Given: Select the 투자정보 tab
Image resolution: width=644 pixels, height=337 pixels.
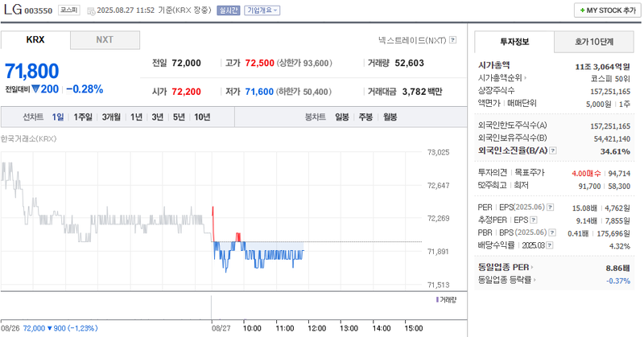Looking at the screenshot, I should click(514, 42).
